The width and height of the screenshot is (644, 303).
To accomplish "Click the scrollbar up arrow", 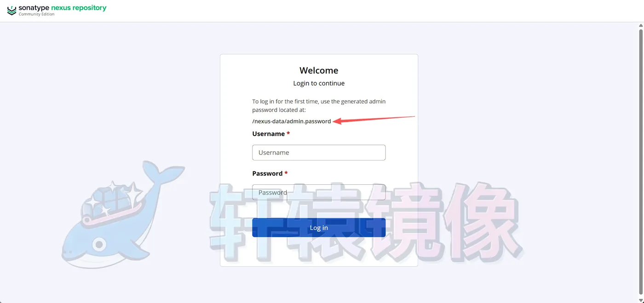I will [641, 27].
